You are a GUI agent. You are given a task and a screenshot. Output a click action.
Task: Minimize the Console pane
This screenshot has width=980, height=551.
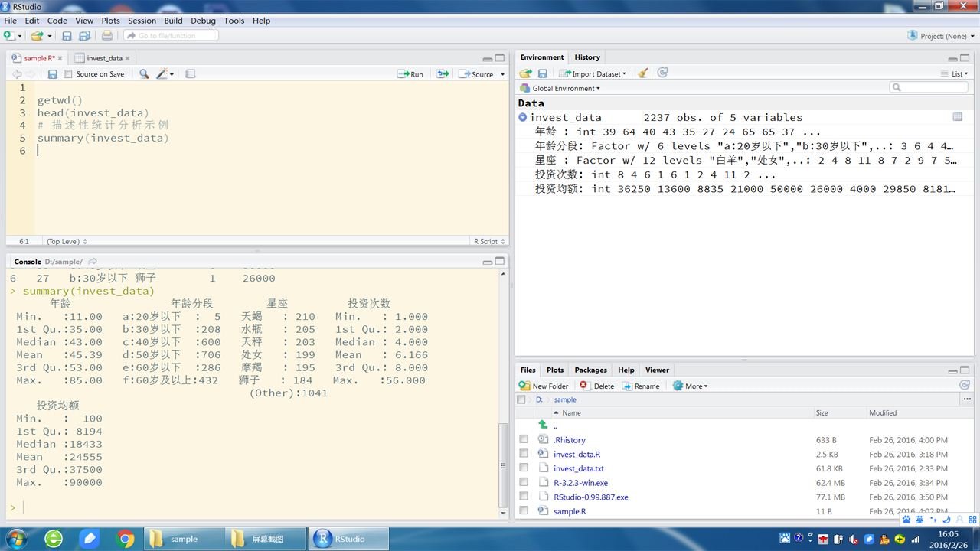pyautogui.click(x=487, y=262)
